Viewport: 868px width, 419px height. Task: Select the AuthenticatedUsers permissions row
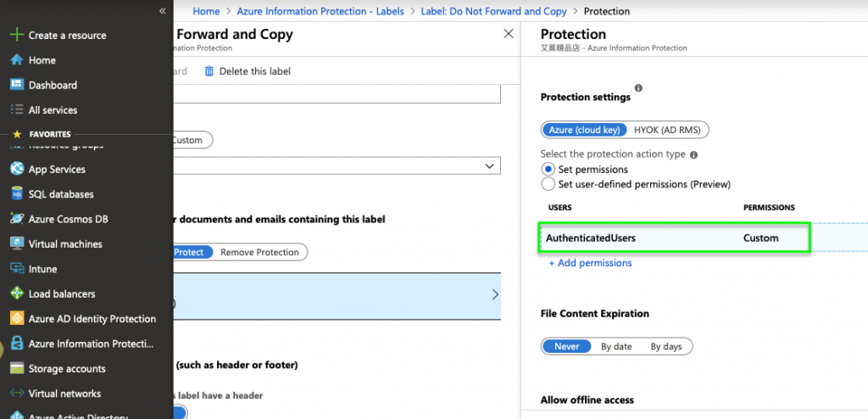pos(674,238)
